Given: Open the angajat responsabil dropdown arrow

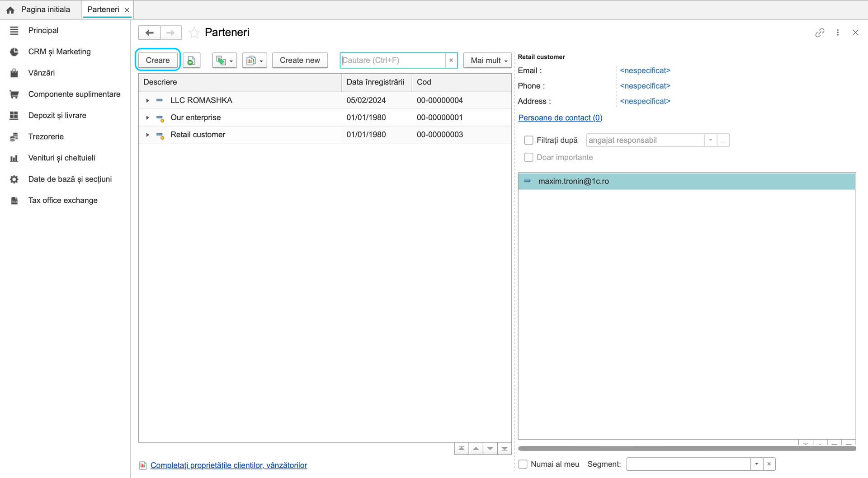Looking at the screenshot, I should tap(711, 140).
